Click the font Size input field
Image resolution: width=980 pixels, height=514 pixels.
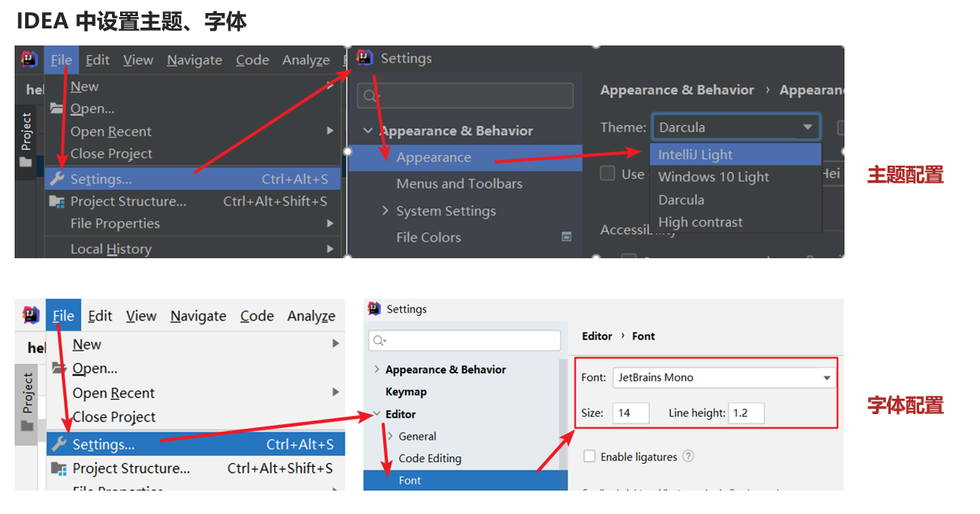pos(630,412)
